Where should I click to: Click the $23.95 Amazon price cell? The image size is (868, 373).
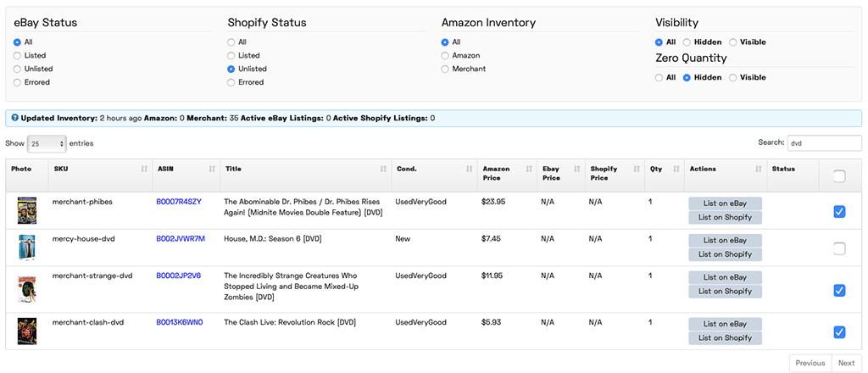493,202
